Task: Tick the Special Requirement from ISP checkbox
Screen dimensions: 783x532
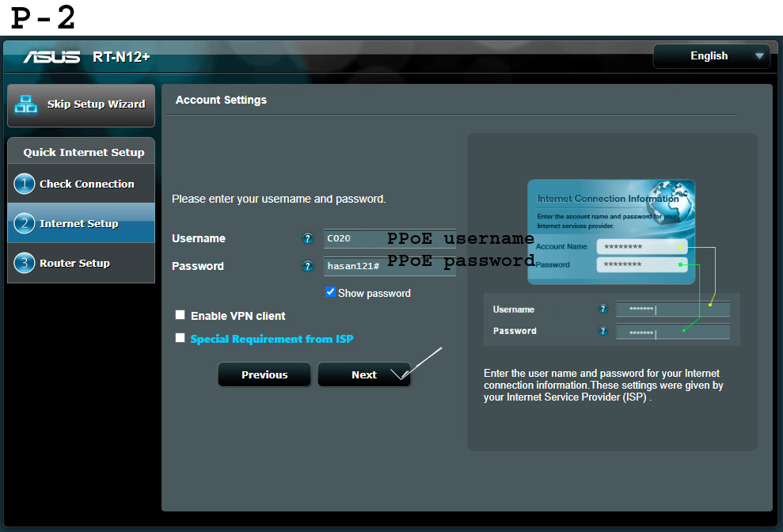Action: (181, 338)
